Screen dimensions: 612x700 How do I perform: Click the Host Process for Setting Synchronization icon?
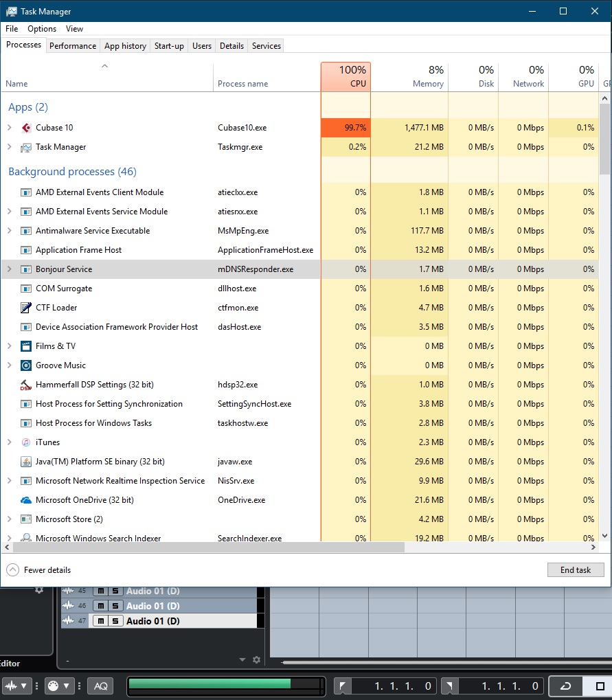tap(26, 404)
